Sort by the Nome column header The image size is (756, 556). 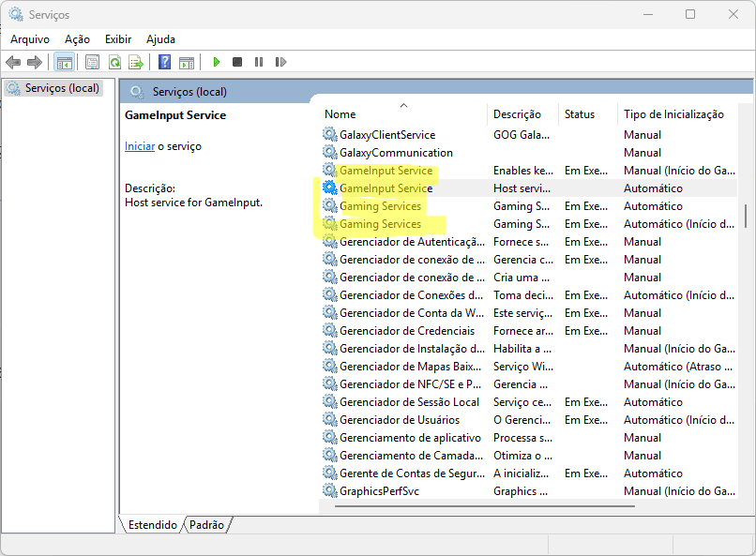pyautogui.click(x=403, y=114)
